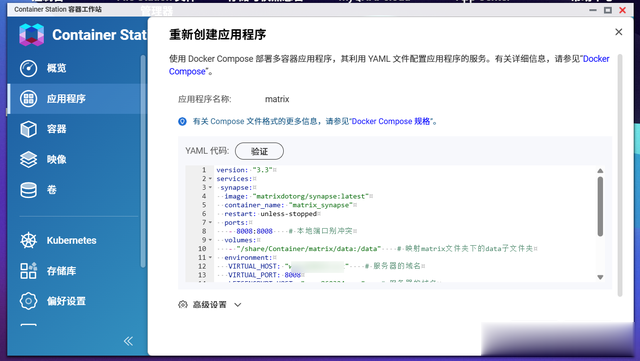The image size is (640, 361).
Task: Expand 高级设置 with the chevron
Action: pos(238,305)
